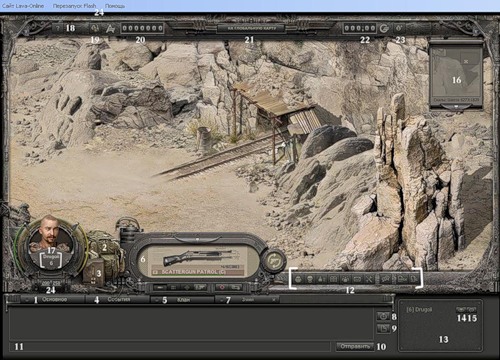Click the second small button beside Drugoil
The height and width of the screenshot is (360, 500).
(471, 309)
